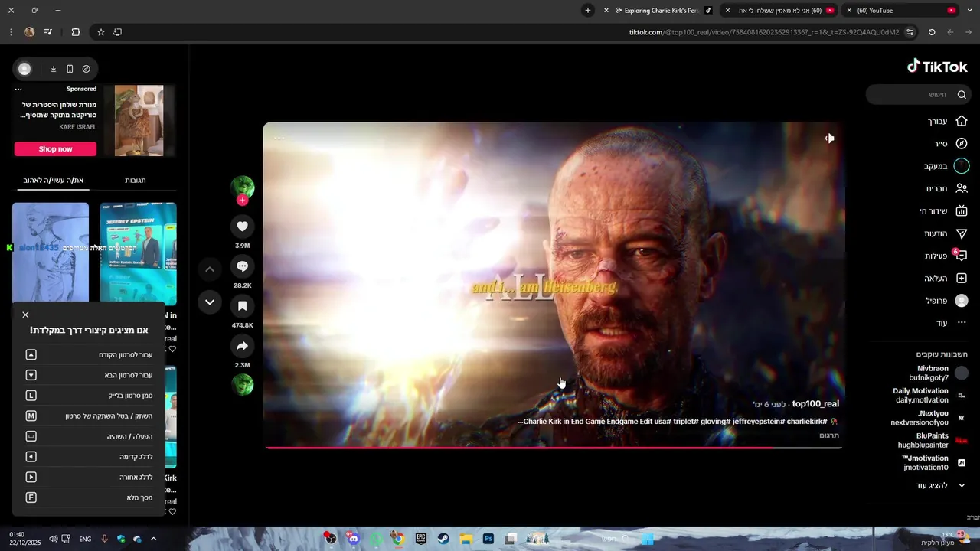Image resolution: width=980 pixels, height=551 pixels.
Task: Click the TikTok coin icon in floating toolbar
Action: coord(86,69)
